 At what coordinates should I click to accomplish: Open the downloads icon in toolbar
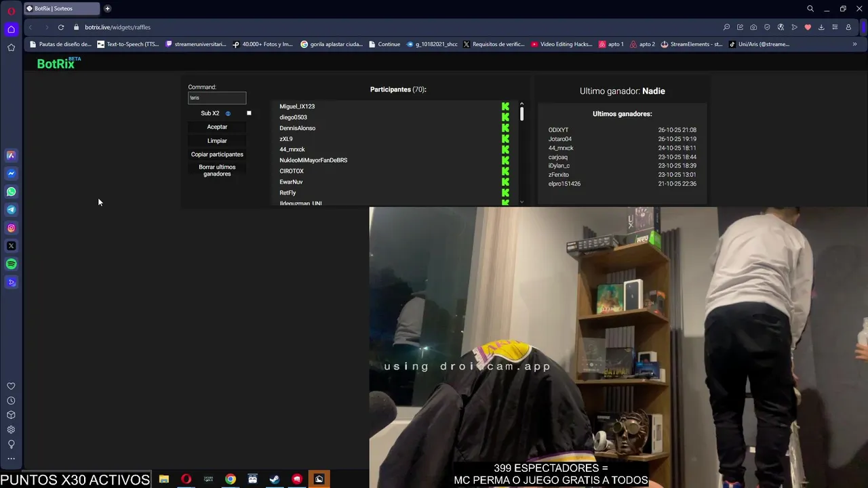[821, 27]
